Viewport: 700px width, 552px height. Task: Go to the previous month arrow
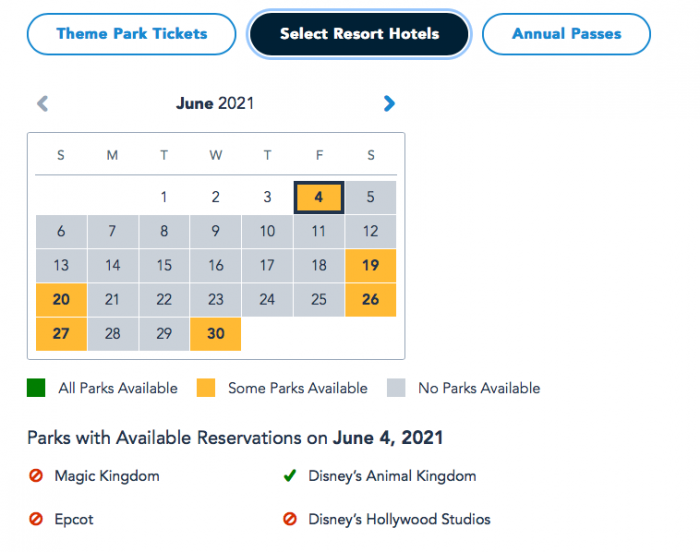[x=42, y=103]
